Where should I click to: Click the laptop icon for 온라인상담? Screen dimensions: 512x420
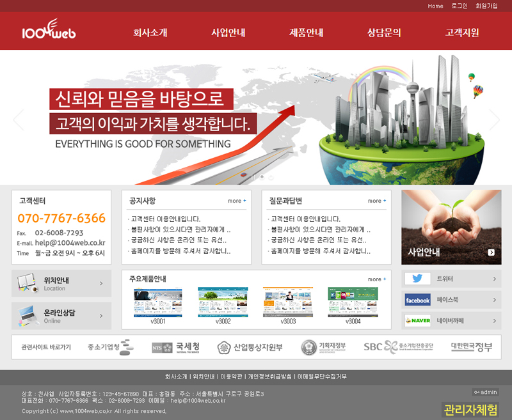click(x=27, y=316)
